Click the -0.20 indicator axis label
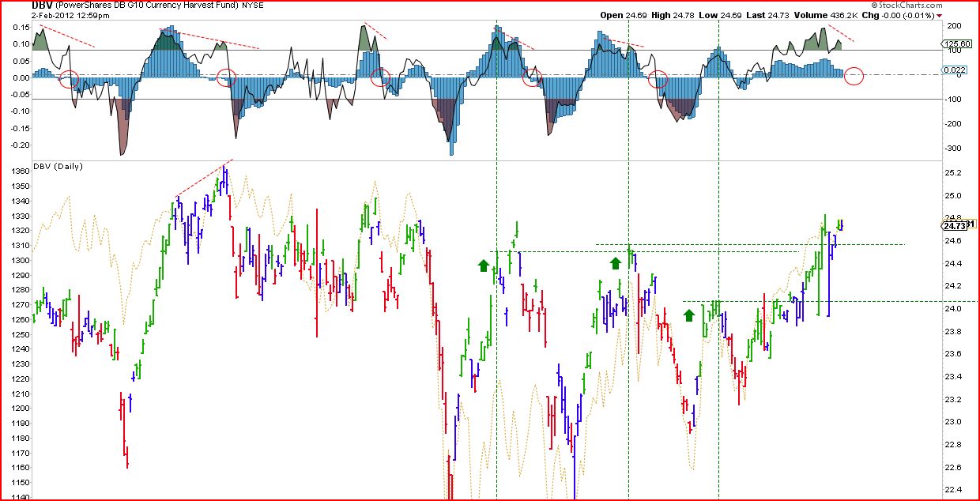Screen dimensions: 980x501 click(x=19, y=145)
